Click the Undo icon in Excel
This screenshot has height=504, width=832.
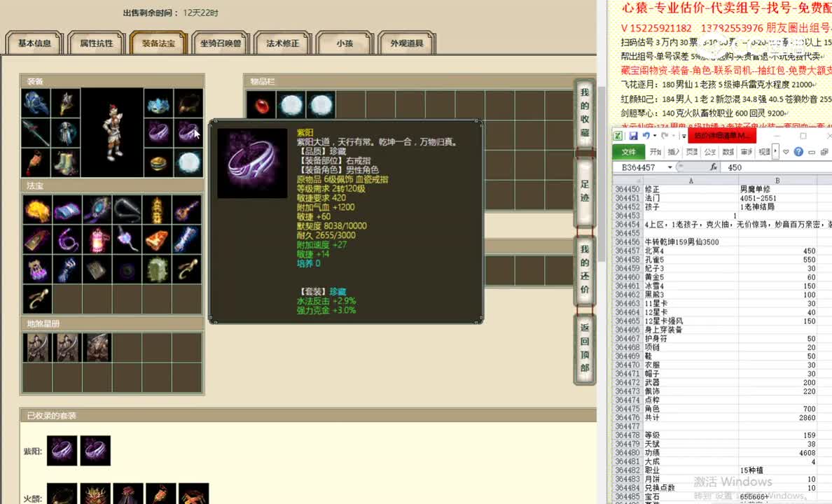(646, 136)
